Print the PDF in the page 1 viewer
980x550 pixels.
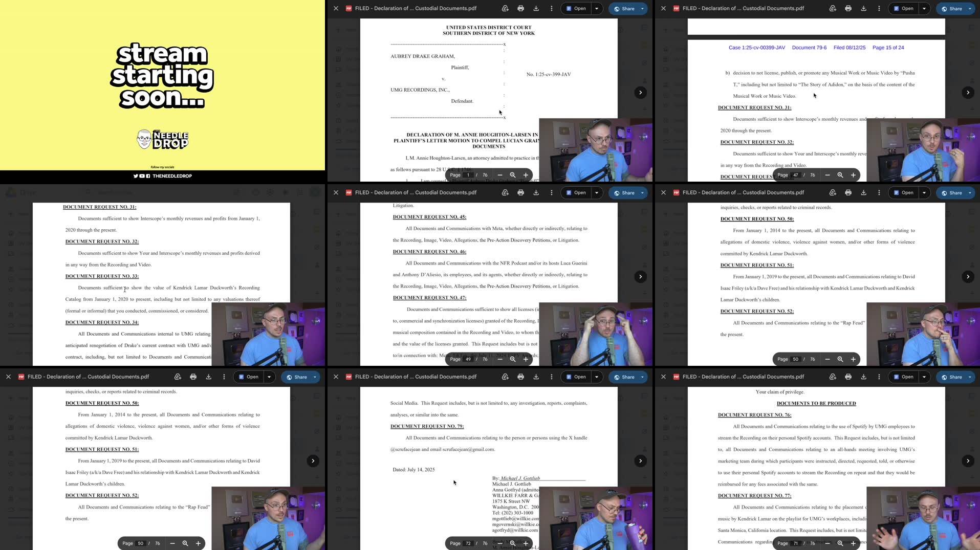(520, 9)
